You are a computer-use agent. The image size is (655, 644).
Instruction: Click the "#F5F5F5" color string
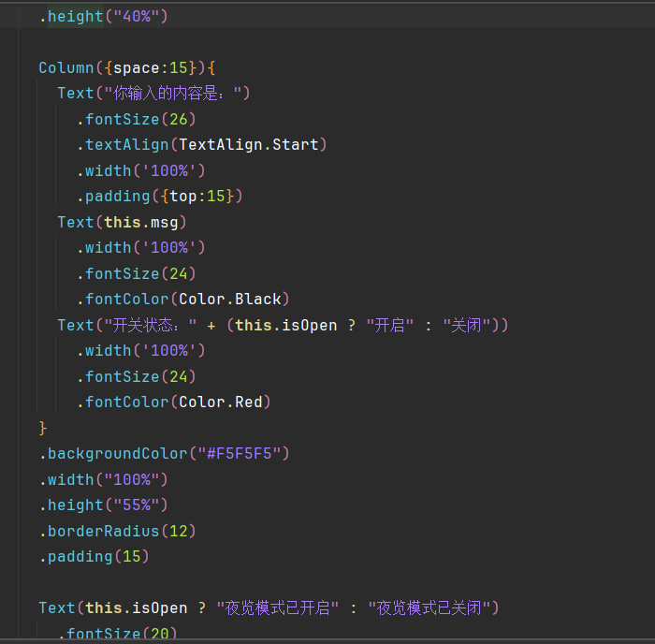click(240, 454)
